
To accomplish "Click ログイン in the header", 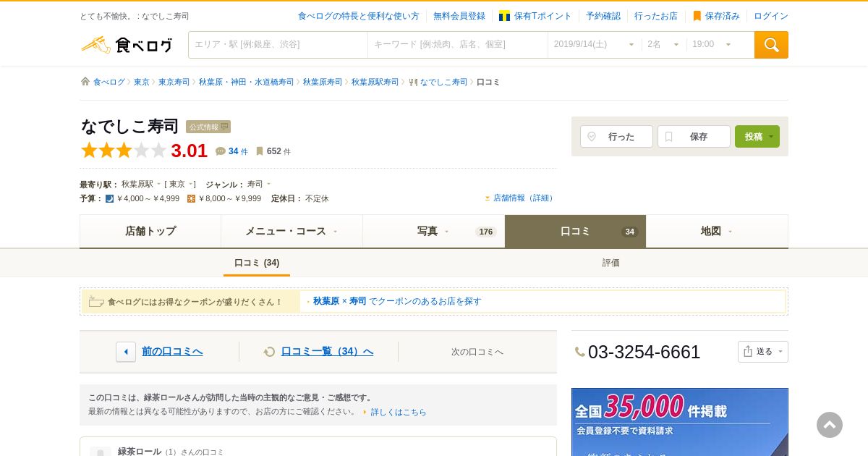I will pos(771,16).
